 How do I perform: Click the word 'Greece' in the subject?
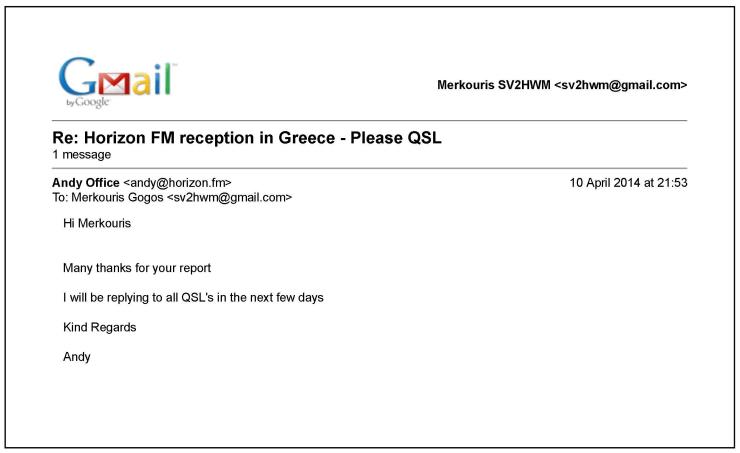coord(307,138)
